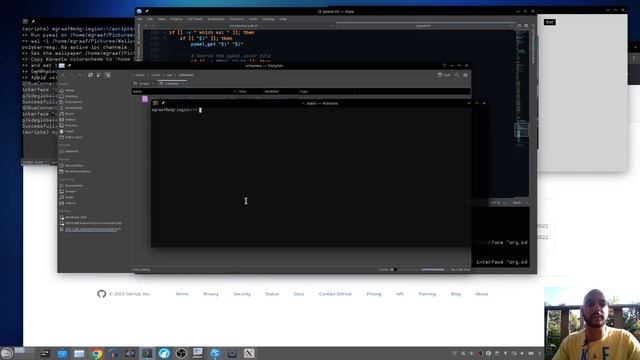Screen dimensions: 640x360
Task: Open Dolphin's hamburger menu
Action: 465,75
